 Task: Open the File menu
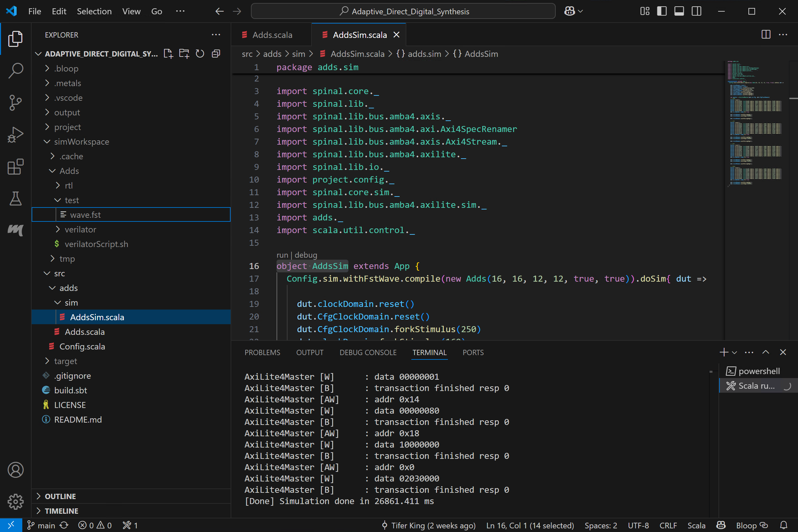point(35,11)
